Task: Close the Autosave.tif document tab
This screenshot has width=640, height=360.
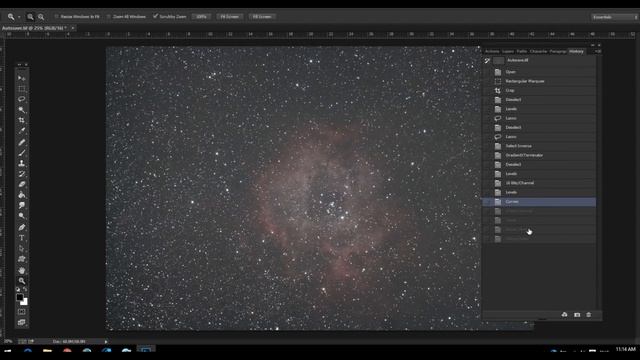Action: (73, 28)
